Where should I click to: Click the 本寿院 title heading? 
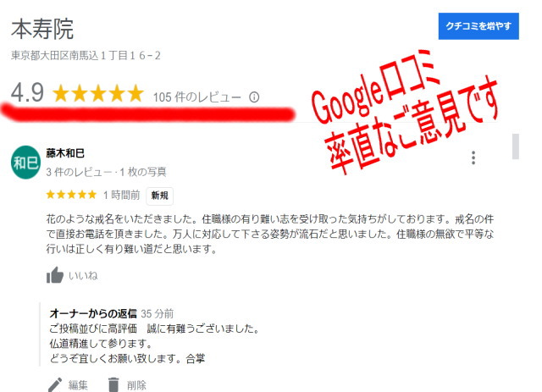42,29
